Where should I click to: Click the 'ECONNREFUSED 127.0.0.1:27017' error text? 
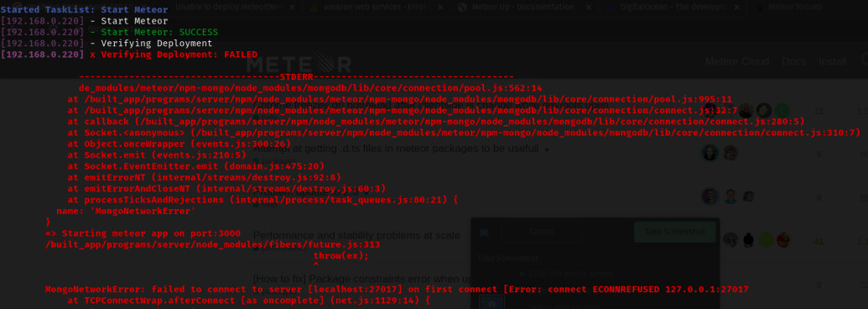tap(671, 289)
